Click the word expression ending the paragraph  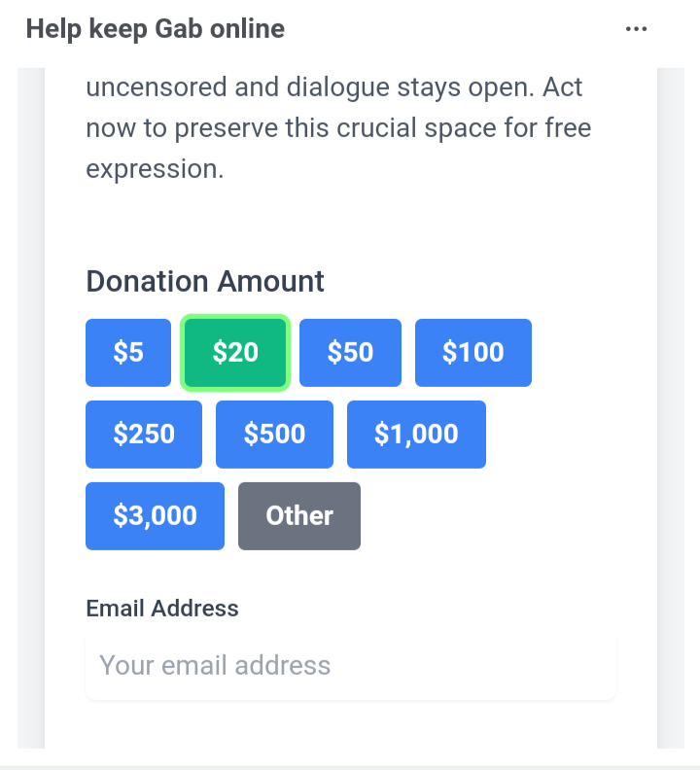click(154, 169)
